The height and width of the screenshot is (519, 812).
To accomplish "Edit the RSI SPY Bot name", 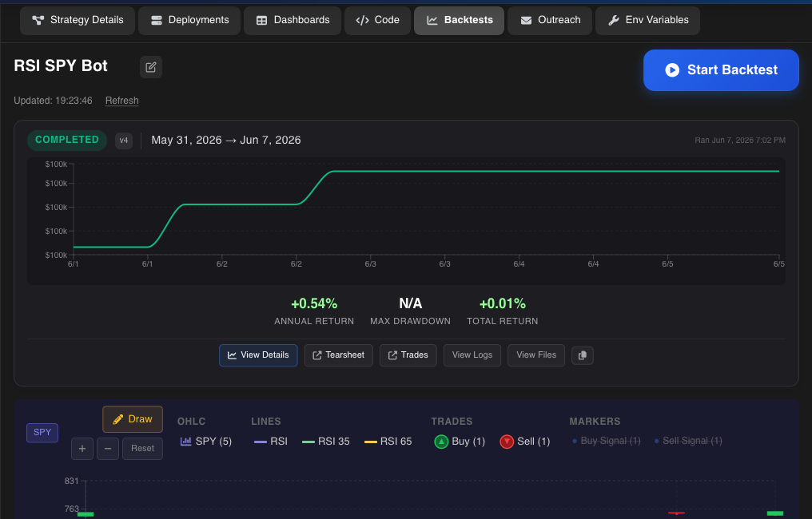I will [x=151, y=67].
